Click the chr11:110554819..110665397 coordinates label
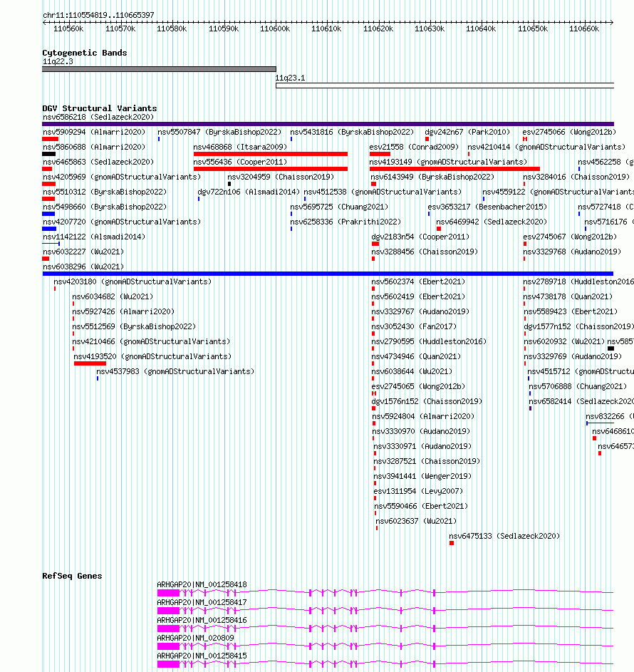Viewport: 634px width, 672px height. tap(98, 15)
